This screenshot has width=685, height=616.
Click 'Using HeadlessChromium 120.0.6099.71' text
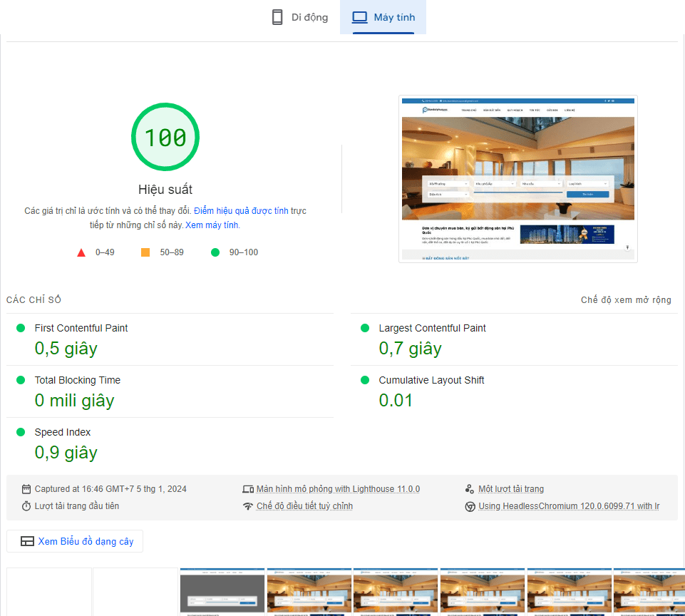click(569, 506)
